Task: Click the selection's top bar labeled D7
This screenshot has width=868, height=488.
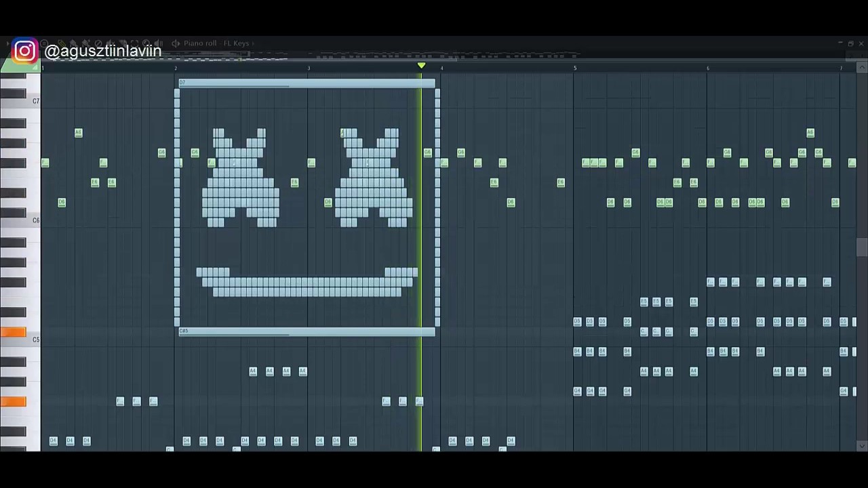Action: (307, 83)
